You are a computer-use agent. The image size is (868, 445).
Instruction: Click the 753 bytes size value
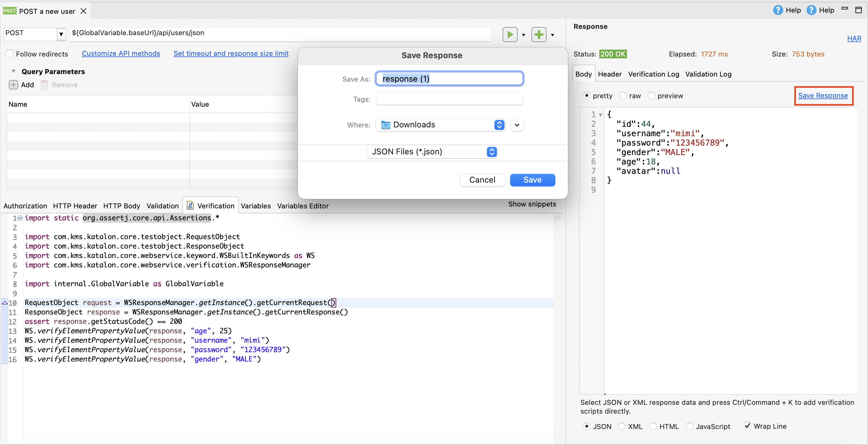[x=808, y=54]
